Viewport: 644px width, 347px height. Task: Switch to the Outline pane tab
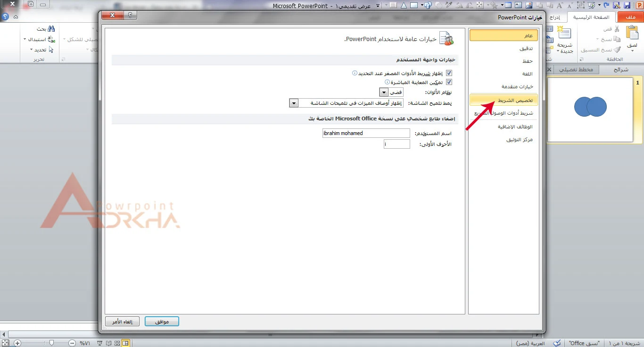(x=576, y=69)
